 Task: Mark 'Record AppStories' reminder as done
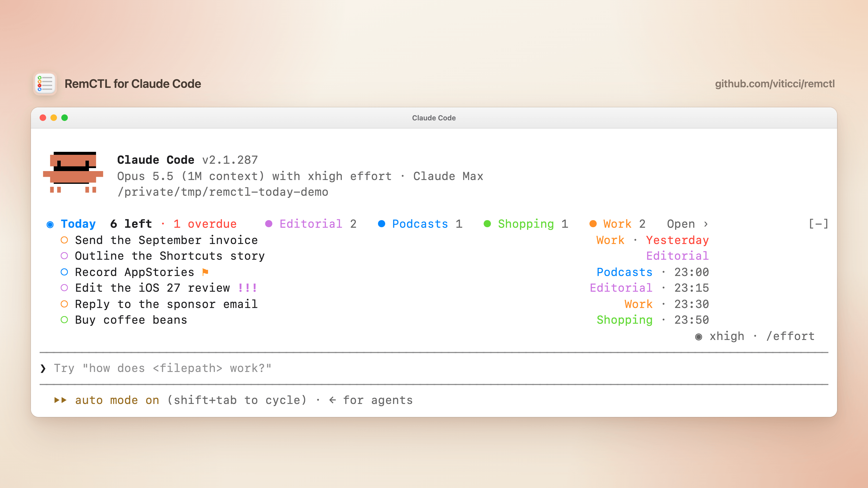point(64,272)
